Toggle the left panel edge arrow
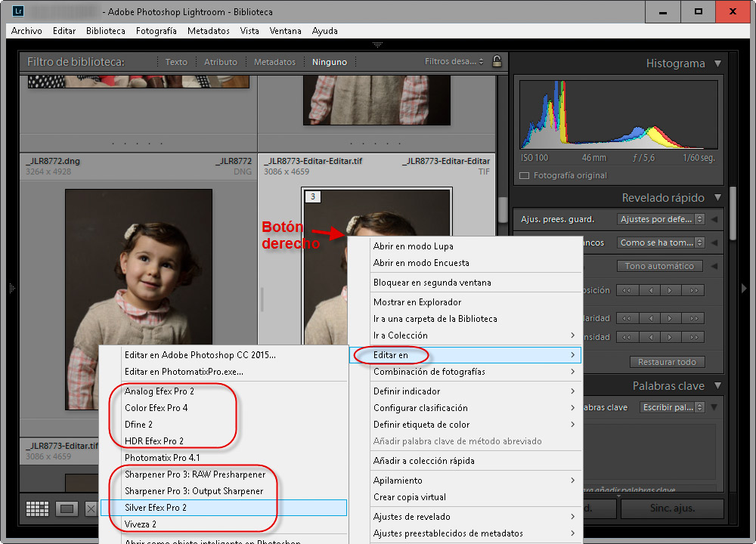 [12, 288]
